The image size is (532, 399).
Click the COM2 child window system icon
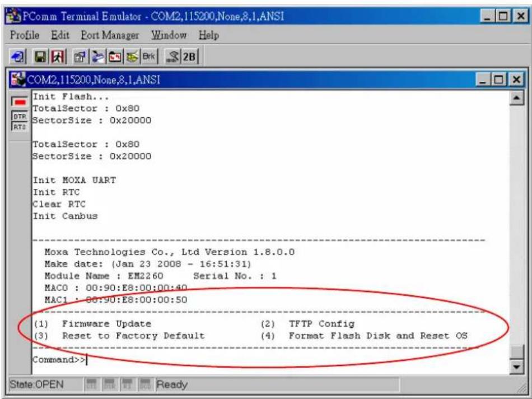point(18,80)
